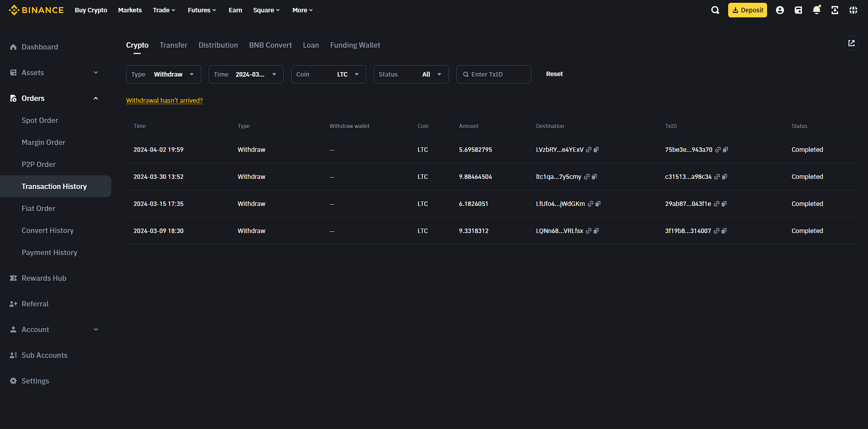Copy TxID 3f19b8...314007

pyautogui.click(x=724, y=231)
